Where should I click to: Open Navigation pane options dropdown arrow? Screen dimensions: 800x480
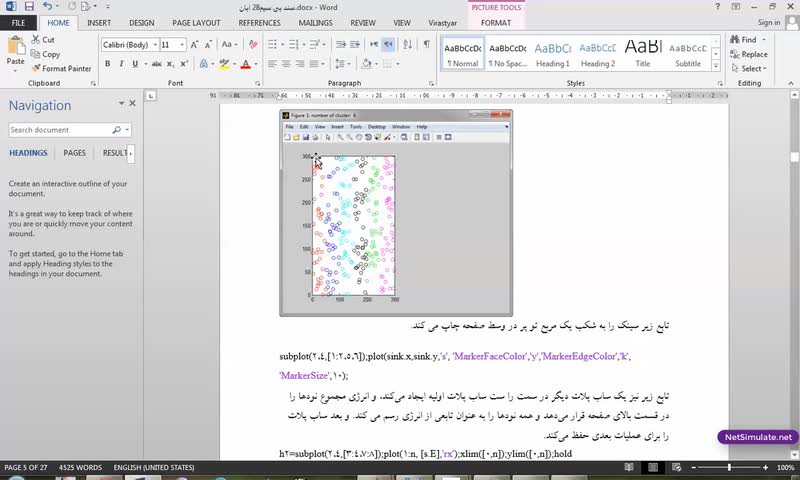coord(121,104)
